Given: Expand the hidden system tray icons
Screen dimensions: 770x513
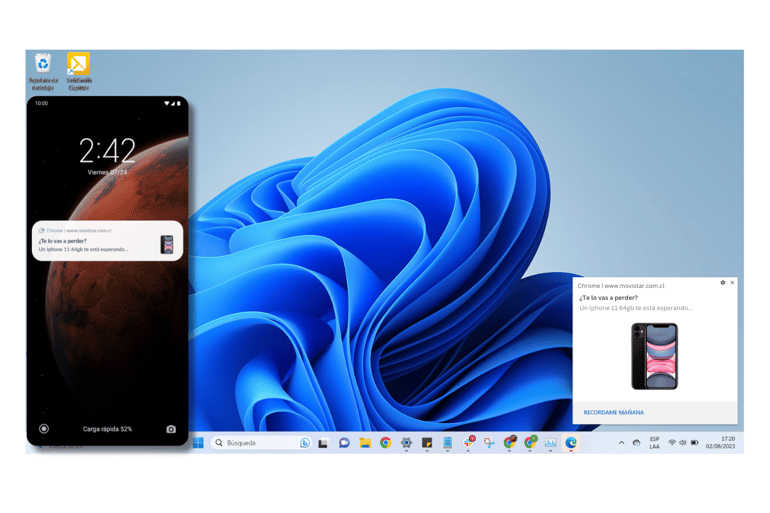Looking at the screenshot, I should click(x=621, y=443).
